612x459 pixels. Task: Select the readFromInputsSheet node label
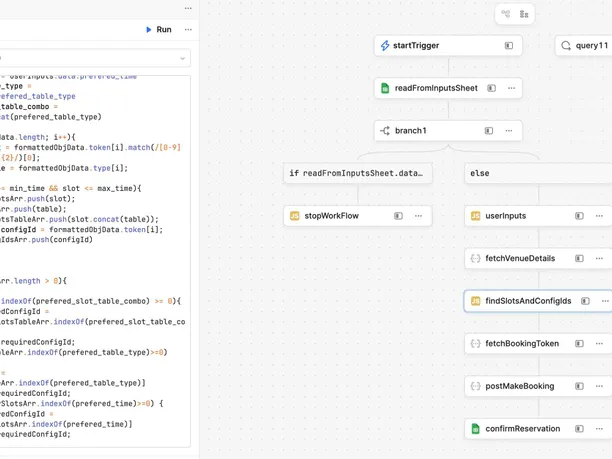click(436, 88)
